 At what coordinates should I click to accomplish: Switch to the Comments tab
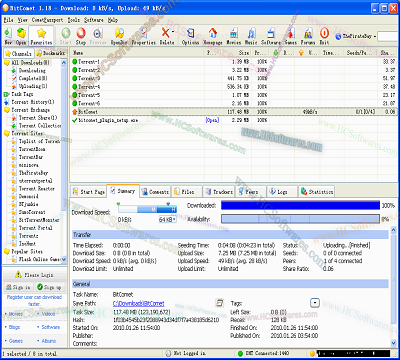(155, 192)
